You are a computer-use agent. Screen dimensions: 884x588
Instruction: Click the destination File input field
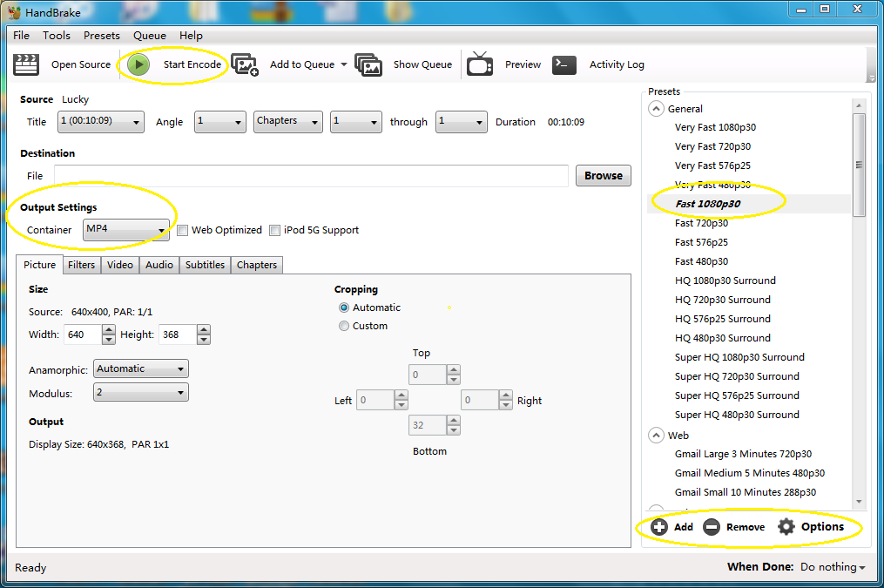(x=311, y=175)
